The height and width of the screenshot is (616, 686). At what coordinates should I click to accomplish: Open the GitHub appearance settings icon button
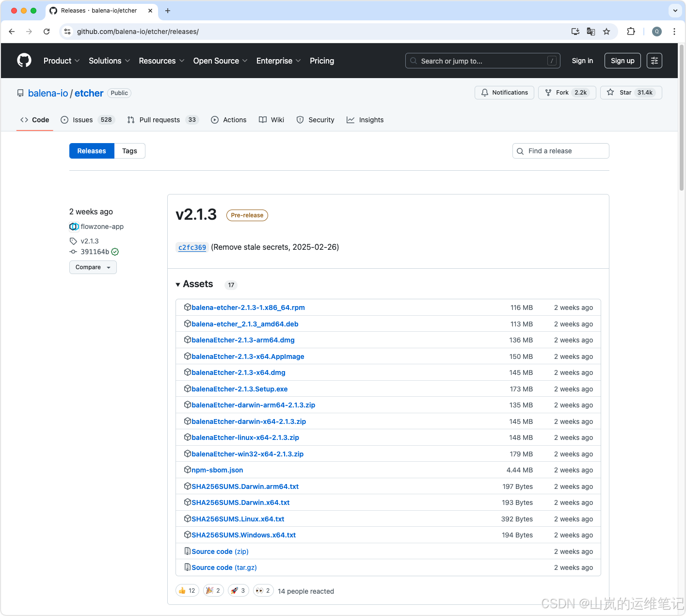(x=654, y=61)
